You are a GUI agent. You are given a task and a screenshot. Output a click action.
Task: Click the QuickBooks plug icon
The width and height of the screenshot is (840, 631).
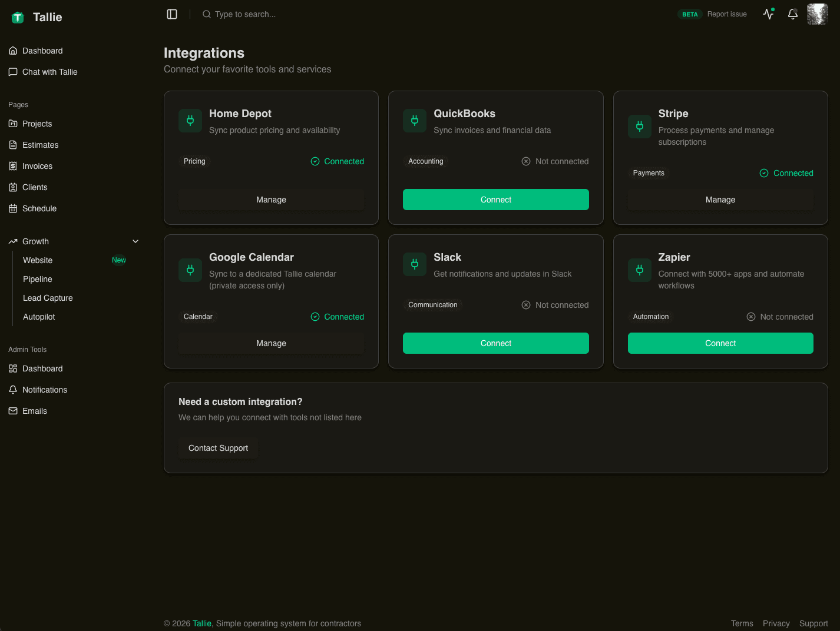point(415,121)
